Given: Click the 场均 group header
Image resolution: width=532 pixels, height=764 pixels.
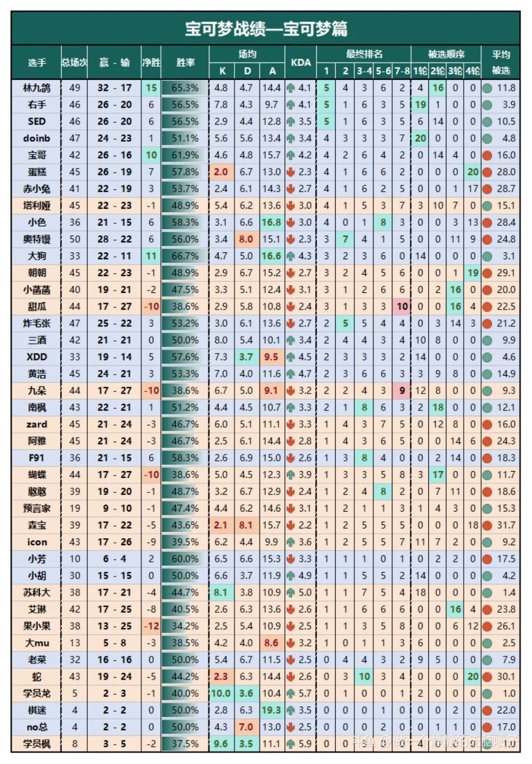Looking at the screenshot, I should [247, 54].
